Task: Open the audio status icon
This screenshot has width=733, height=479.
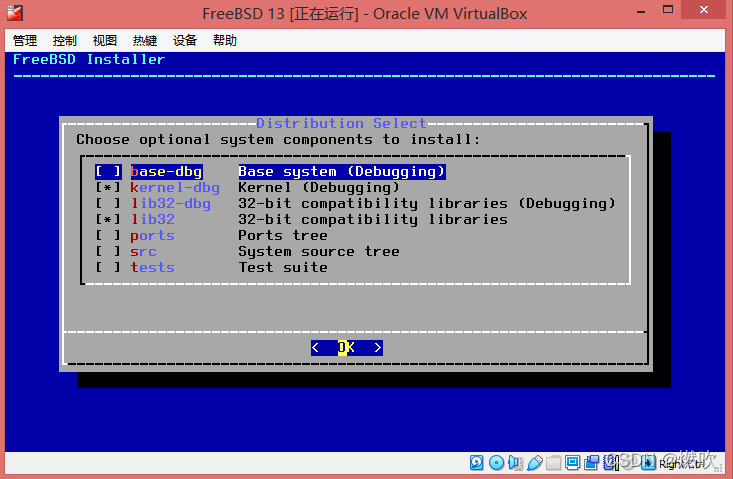Action: (x=515, y=463)
